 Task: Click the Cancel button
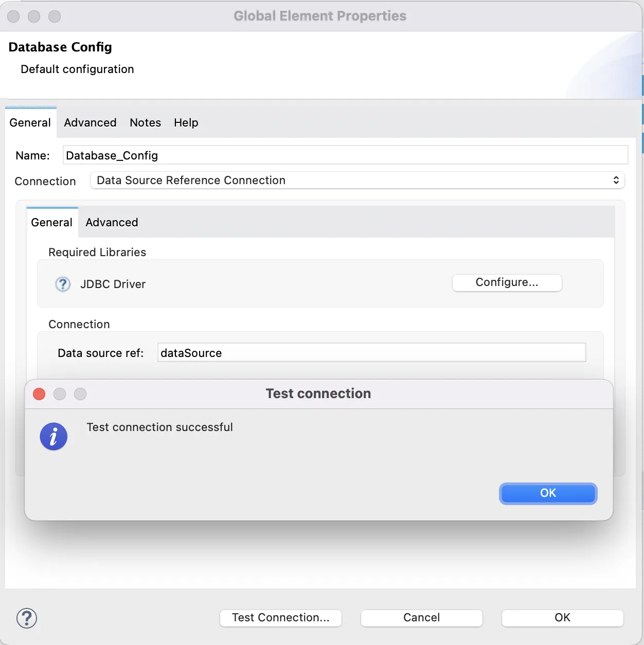pos(422,618)
